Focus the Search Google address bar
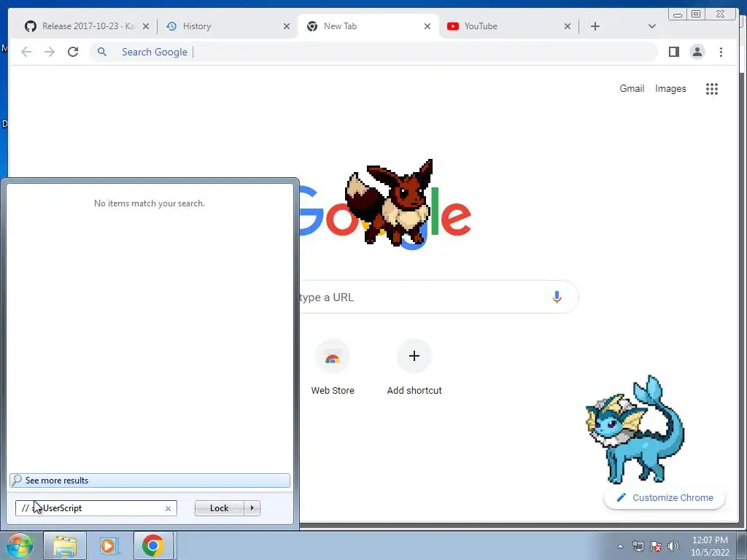The height and width of the screenshot is (560, 747). [374, 52]
